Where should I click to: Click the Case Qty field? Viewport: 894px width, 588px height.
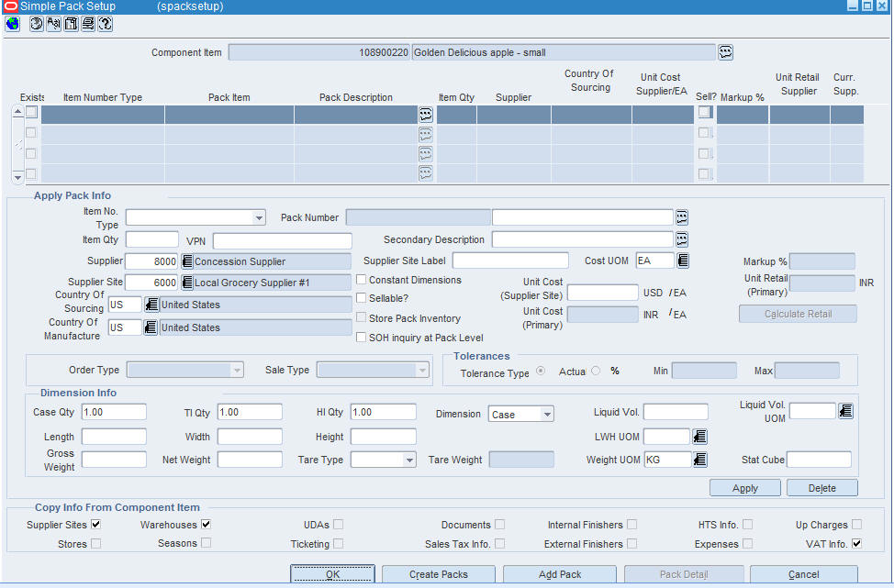[x=114, y=412]
